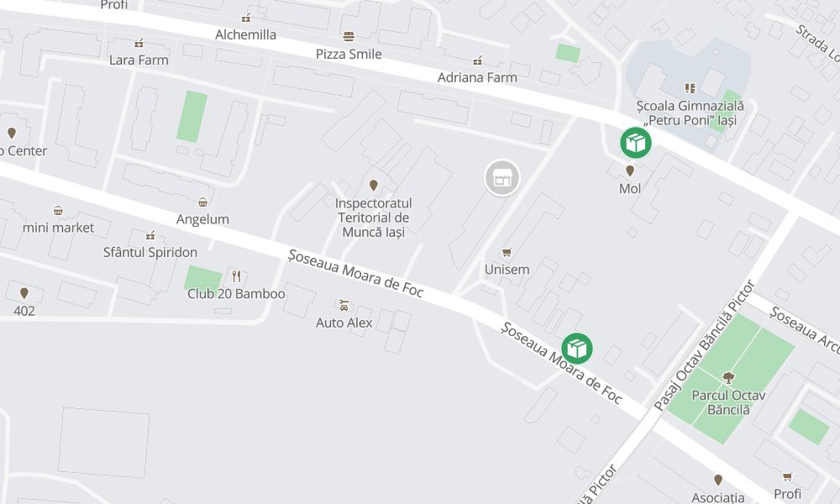Click the green parcel marker near Mol
This screenshot has height=504, width=840.
tap(636, 143)
